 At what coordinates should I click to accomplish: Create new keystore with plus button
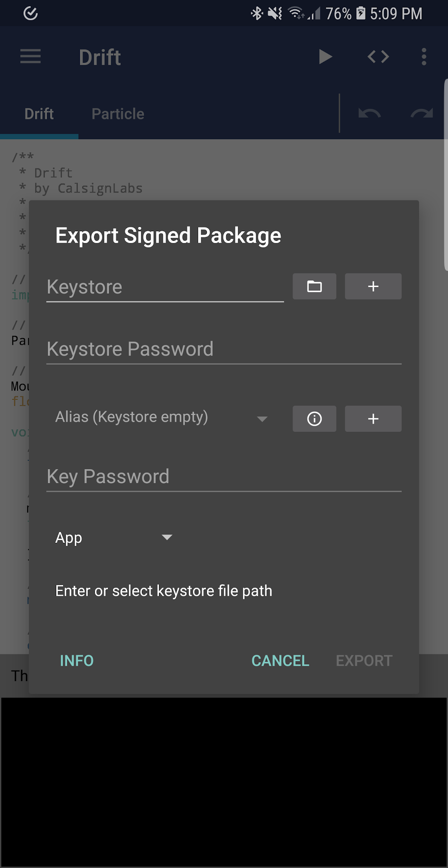[x=373, y=287]
